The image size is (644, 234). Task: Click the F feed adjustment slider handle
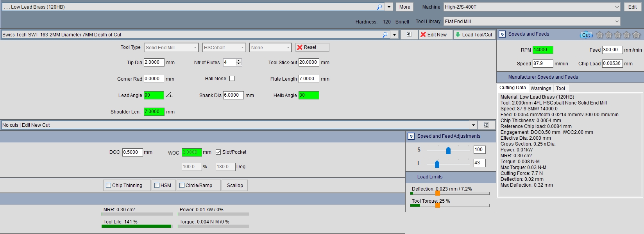(437, 164)
